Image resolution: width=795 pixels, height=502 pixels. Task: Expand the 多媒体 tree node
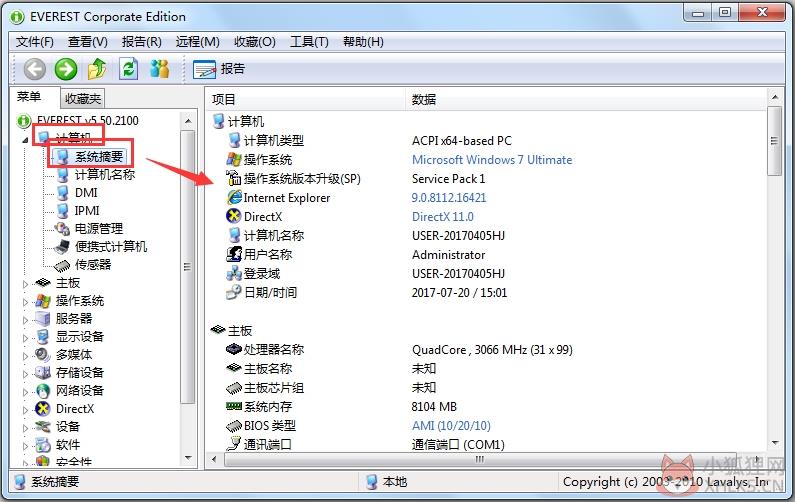coord(25,356)
